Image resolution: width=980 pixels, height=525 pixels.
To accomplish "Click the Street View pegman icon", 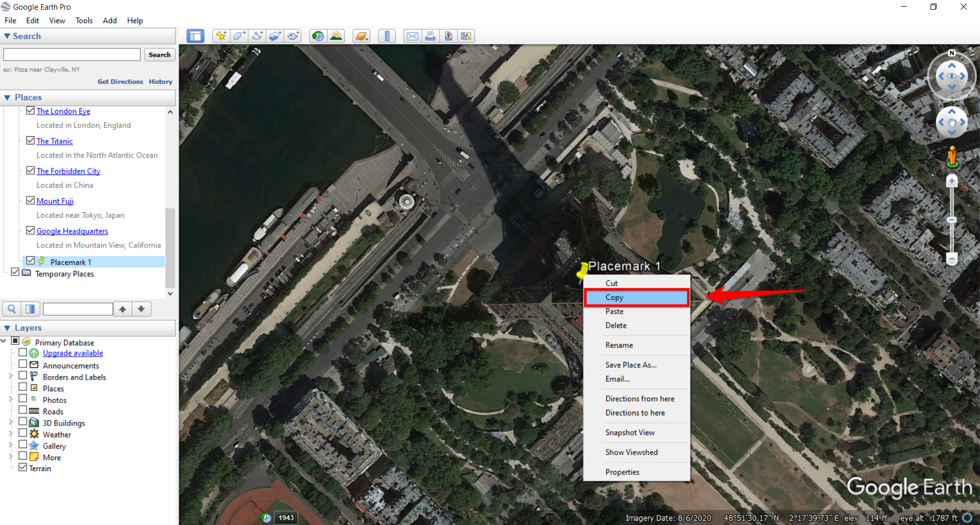I will click(952, 157).
